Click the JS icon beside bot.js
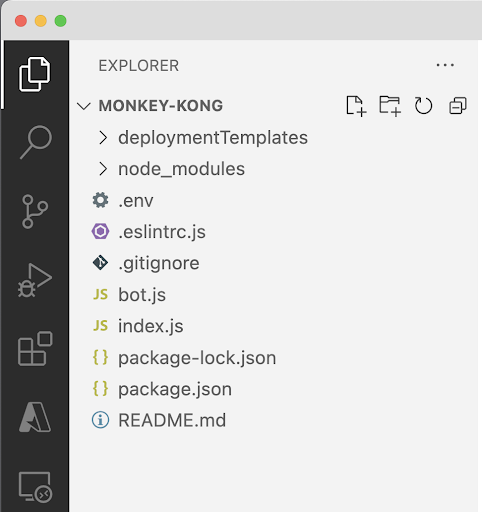The width and height of the screenshot is (482, 512). [x=100, y=294]
